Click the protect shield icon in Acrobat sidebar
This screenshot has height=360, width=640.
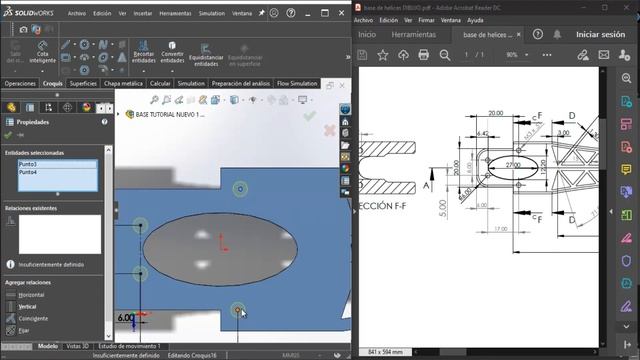coord(626,260)
